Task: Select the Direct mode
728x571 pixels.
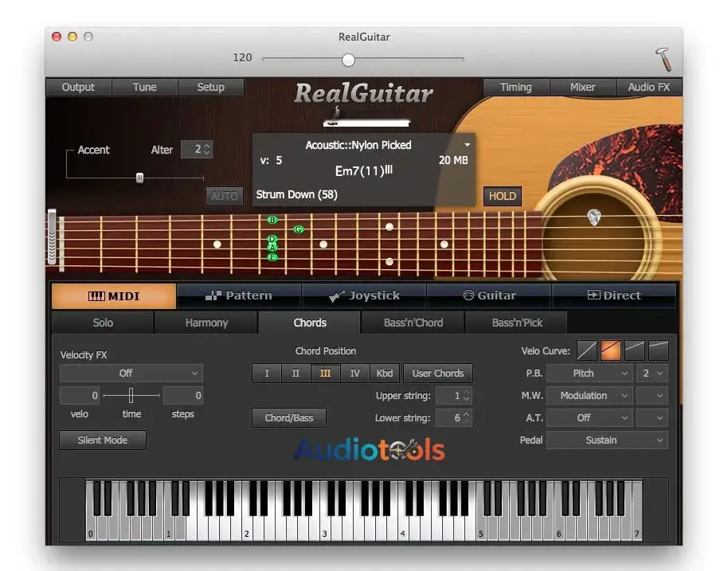Action: tap(614, 295)
